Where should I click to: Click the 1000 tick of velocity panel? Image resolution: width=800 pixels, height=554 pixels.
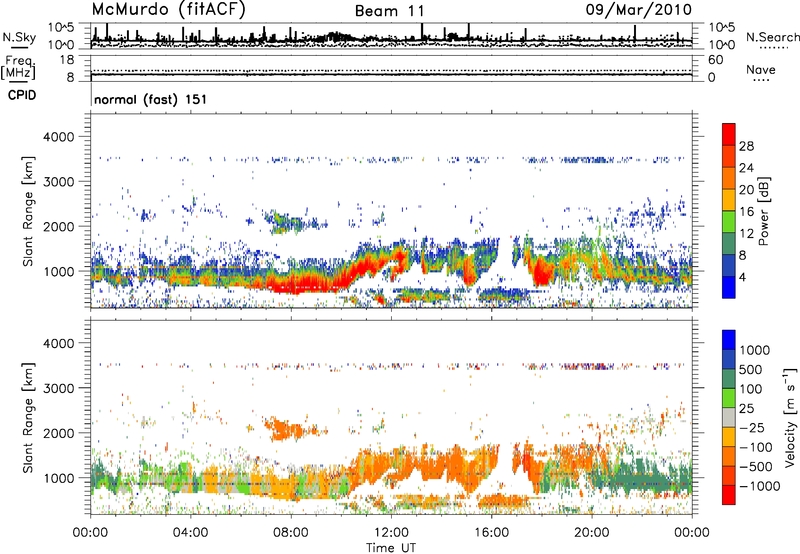point(58,478)
